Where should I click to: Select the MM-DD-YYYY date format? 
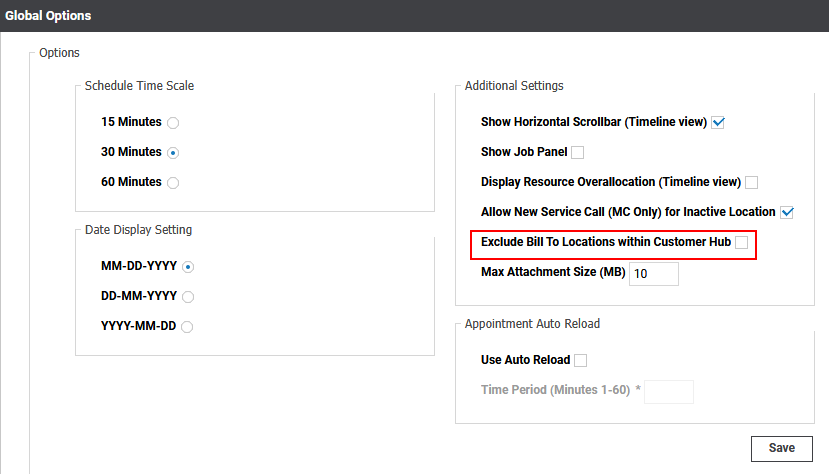[188, 267]
